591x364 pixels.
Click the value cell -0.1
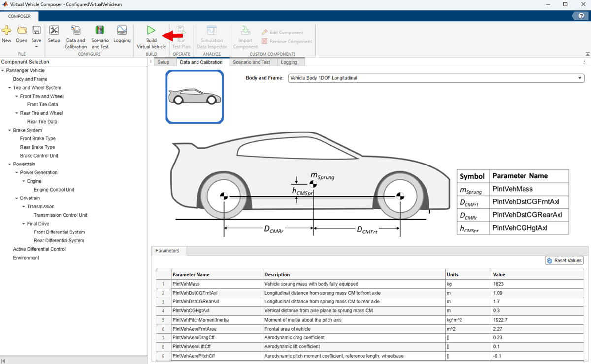pyautogui.click(x=539, y=356)
